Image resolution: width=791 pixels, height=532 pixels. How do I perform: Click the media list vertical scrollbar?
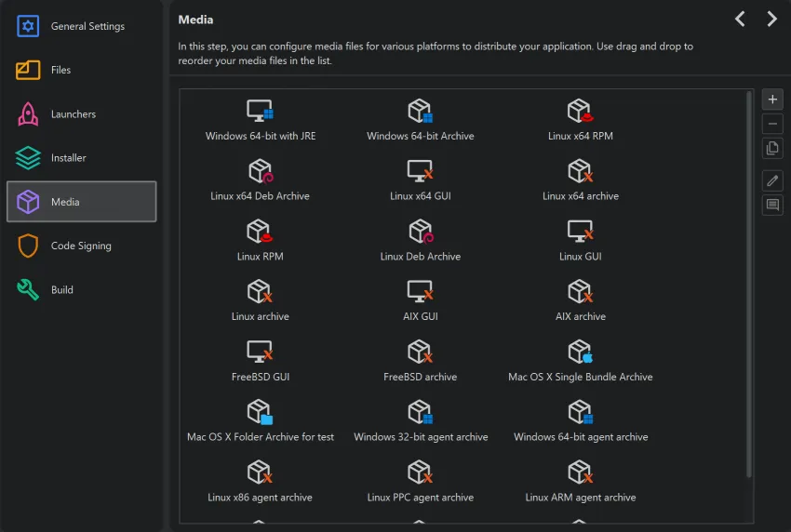pyautogui.click(x=748, y=284)
